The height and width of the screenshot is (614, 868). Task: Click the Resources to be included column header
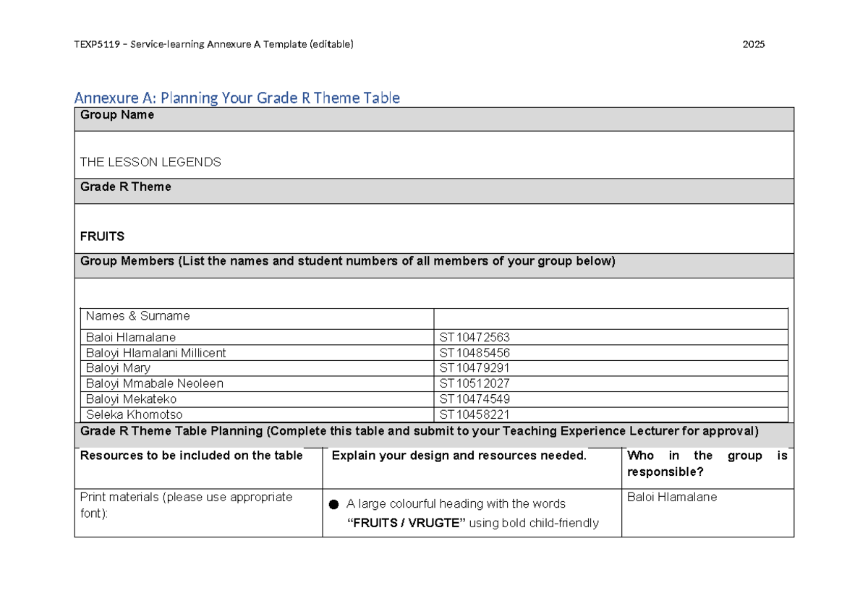[x=192, y=456]
